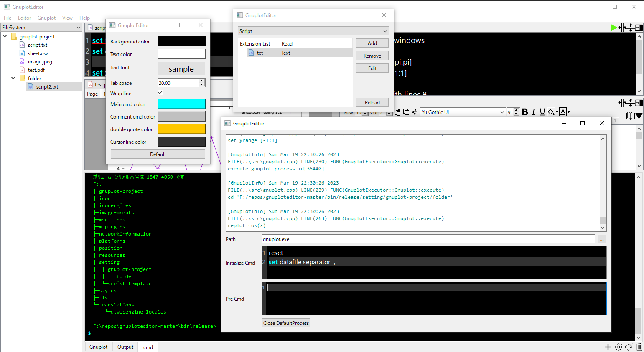Pick the yellow double quote color swatch
This screenshot has width=644, height=352.
click(181, 129)
